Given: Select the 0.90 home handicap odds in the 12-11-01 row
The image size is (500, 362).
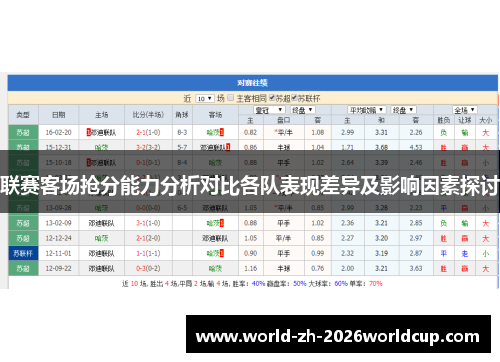Looking at the screenshot, I should point(250,253).
